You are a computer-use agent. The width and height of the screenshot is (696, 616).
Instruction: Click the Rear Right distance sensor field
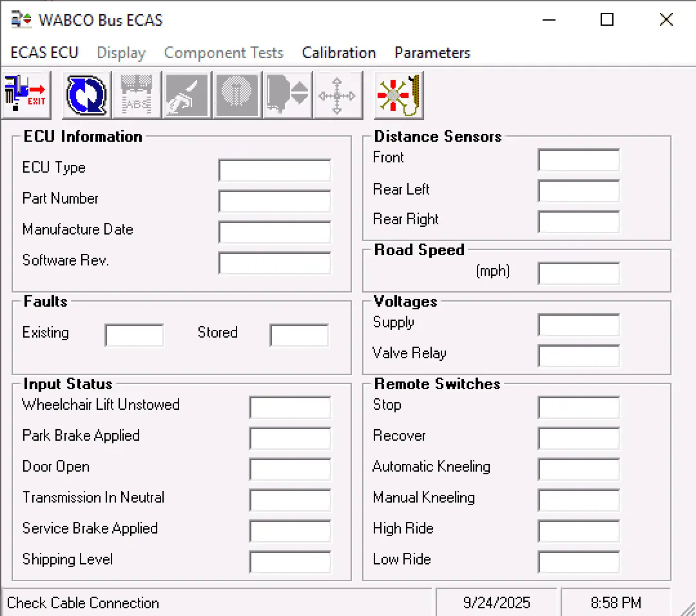579,222
